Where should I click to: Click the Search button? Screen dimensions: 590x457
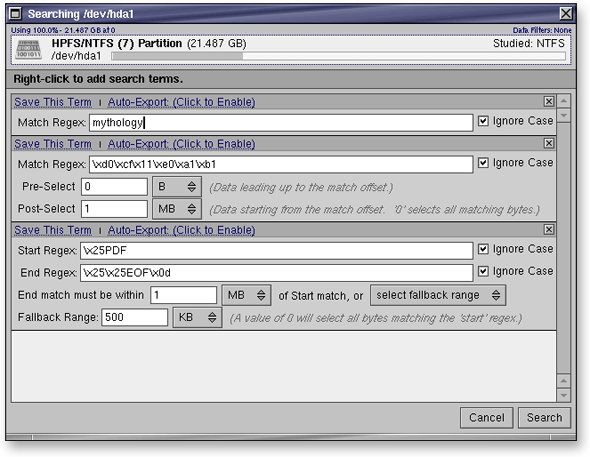point(544,418)
